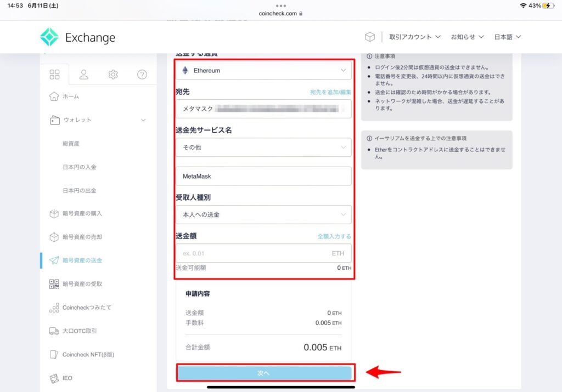The height and width of the screenshot is (392, 562).
Task: Click the Ethereum diamond currency icon
Action: click(185, 70)
